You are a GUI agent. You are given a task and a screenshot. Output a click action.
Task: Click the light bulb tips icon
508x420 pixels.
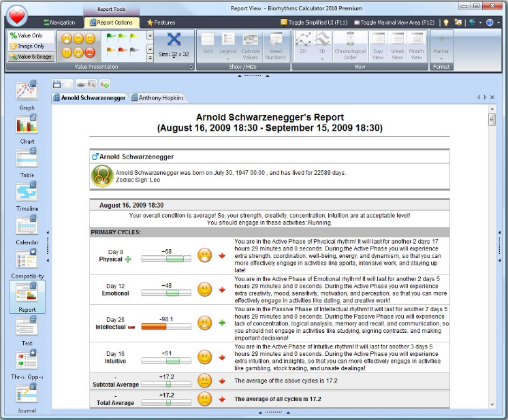[446, 22]
